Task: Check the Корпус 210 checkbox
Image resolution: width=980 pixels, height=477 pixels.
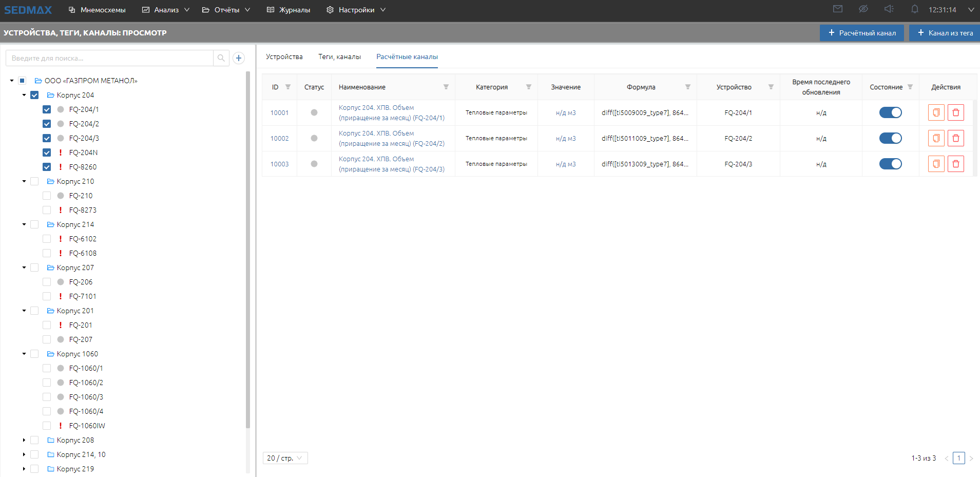Action: coord(34,181)
